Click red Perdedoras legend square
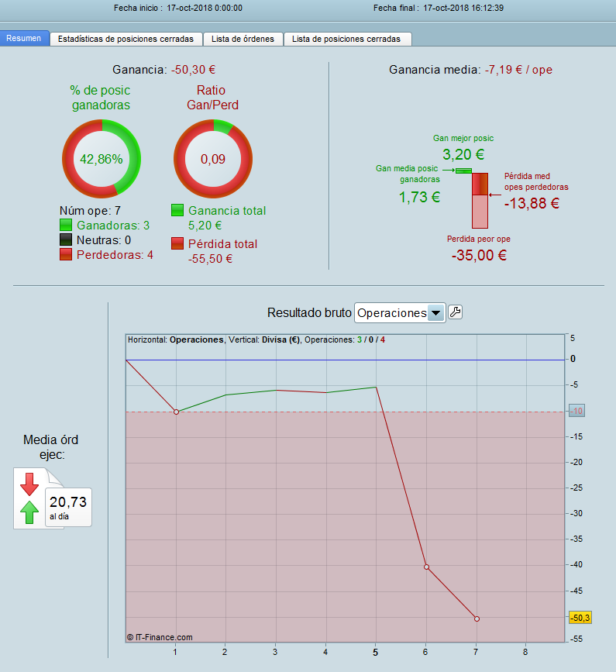 click(x=66, y=254)
